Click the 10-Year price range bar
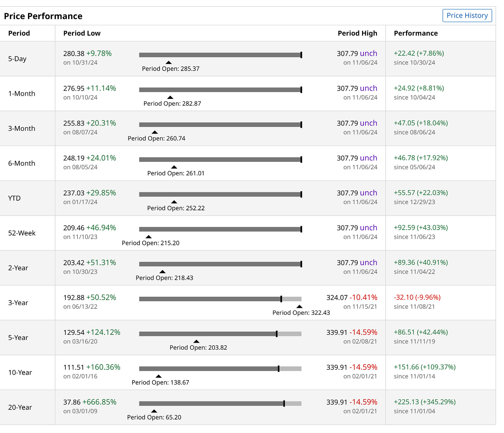 point(220,369)
